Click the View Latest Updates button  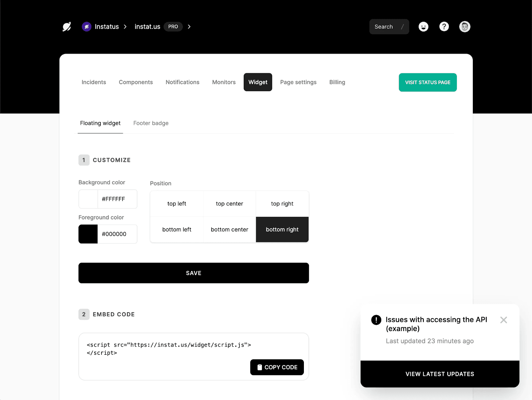[440, 374]
